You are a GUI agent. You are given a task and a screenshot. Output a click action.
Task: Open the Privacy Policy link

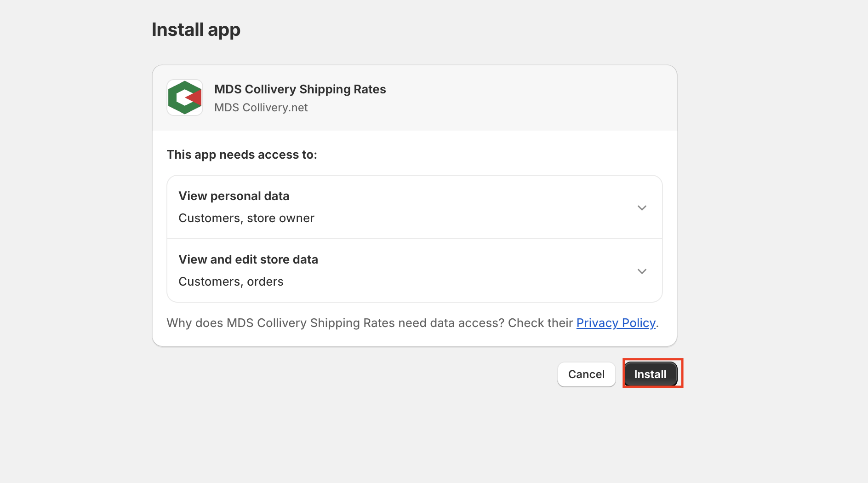pyautogui.click(x=616, y=323)
